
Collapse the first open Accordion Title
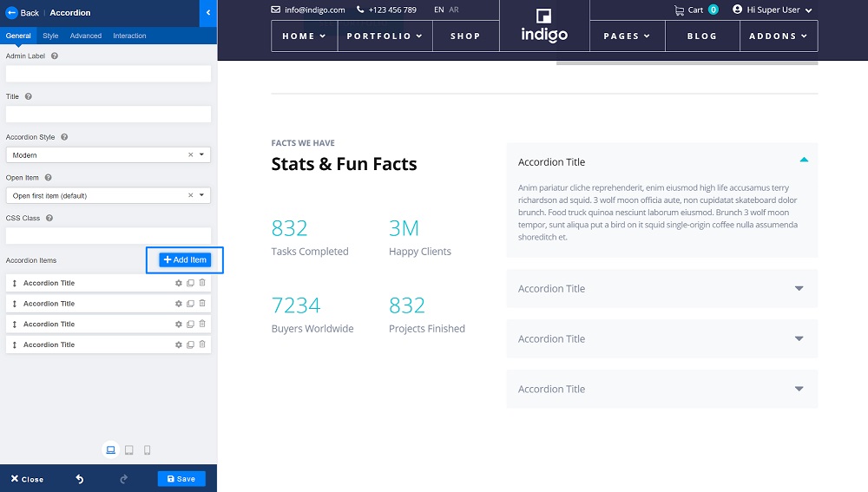pyautogui.click(x=661, y=162)
